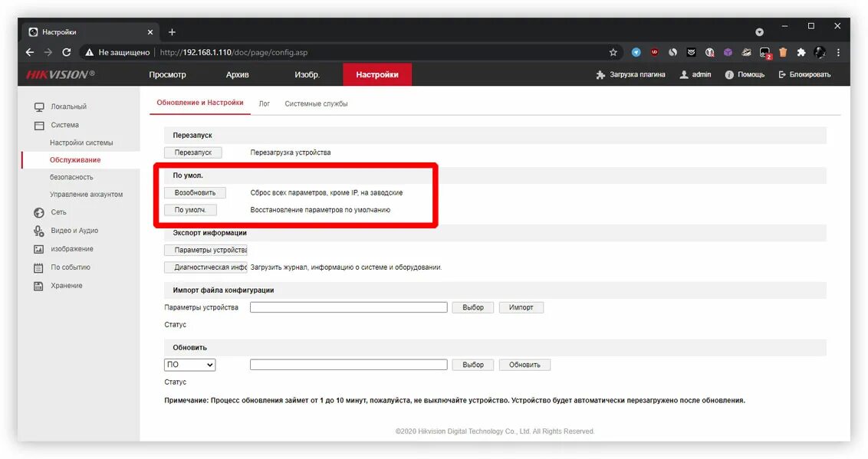Click the Возобновить button

195,193
